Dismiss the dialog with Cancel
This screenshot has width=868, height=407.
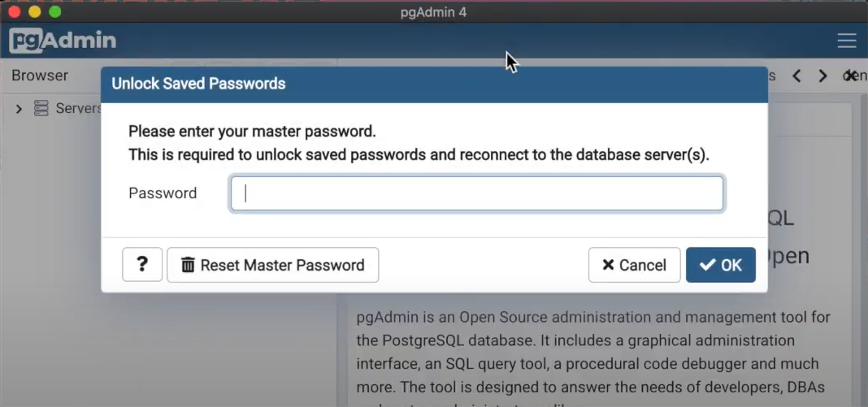[x=635, y=265]
